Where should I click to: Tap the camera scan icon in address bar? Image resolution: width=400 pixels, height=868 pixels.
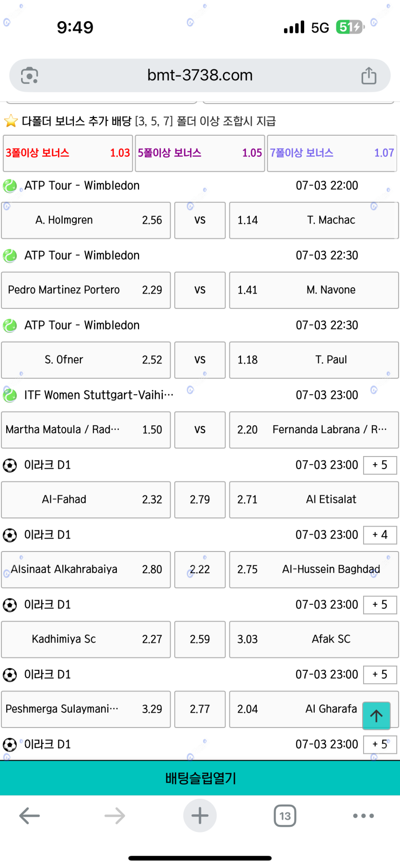(x=30, y=76)
